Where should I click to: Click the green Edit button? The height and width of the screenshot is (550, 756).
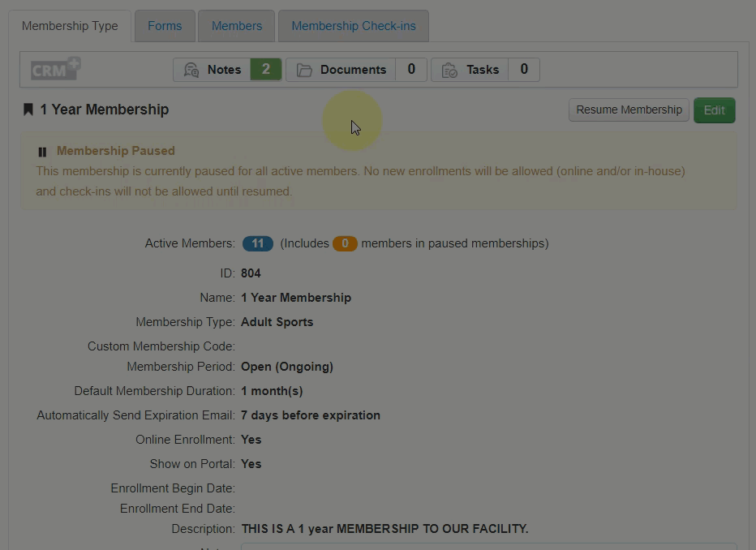click(x=714, y=110)
